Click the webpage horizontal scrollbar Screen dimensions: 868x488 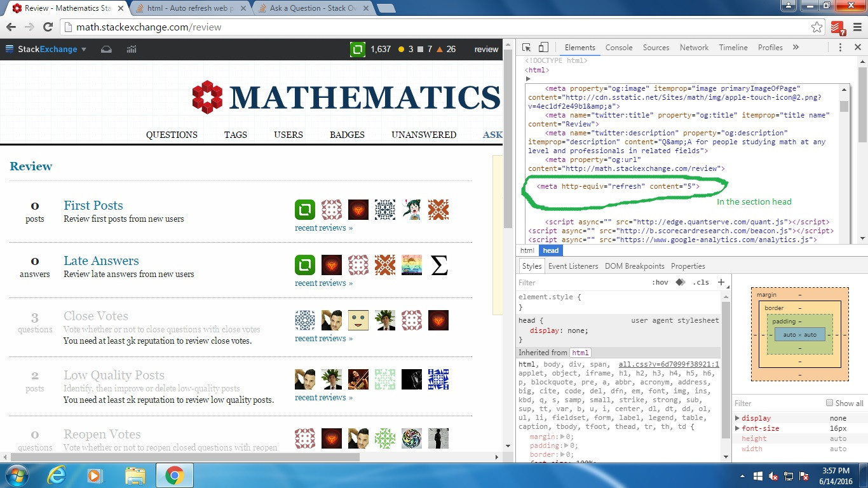click(185, 457)
